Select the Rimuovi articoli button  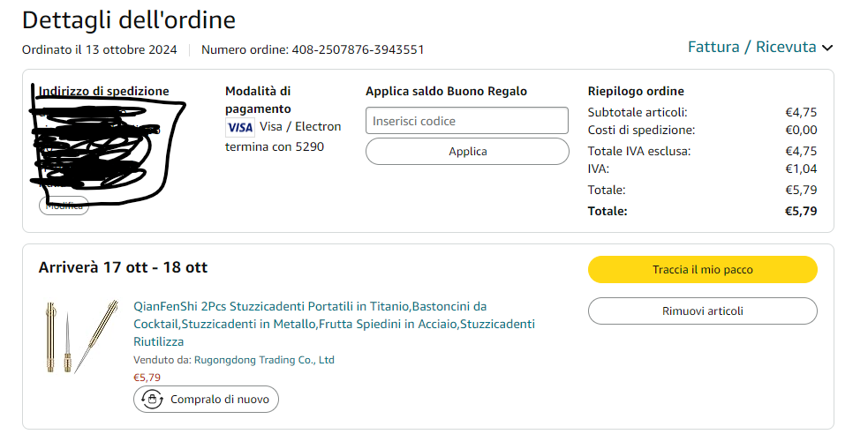coord(703,311)
